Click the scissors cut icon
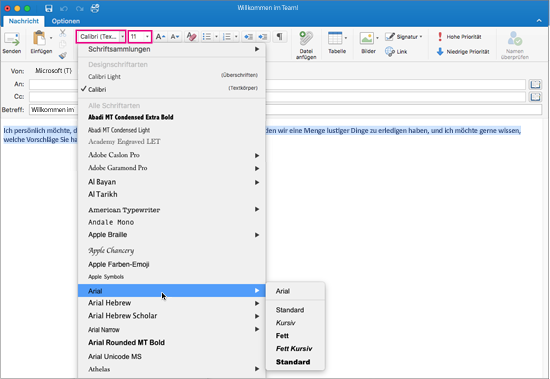This screenshot has height=379, width=550. [62, 33]
